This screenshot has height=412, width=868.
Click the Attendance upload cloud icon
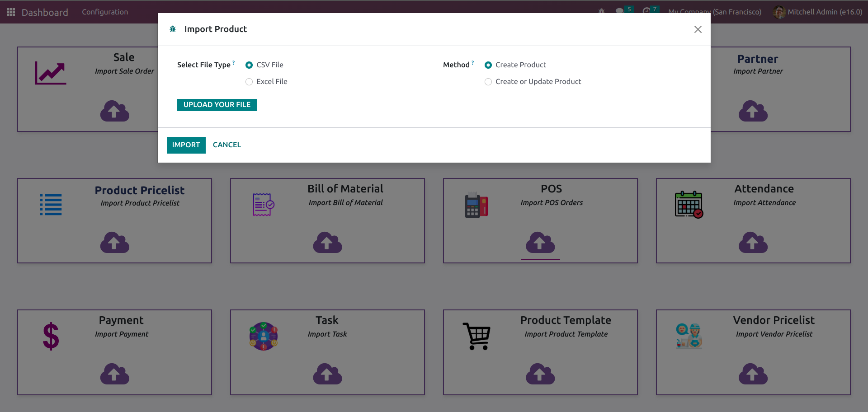click(753, 243)
